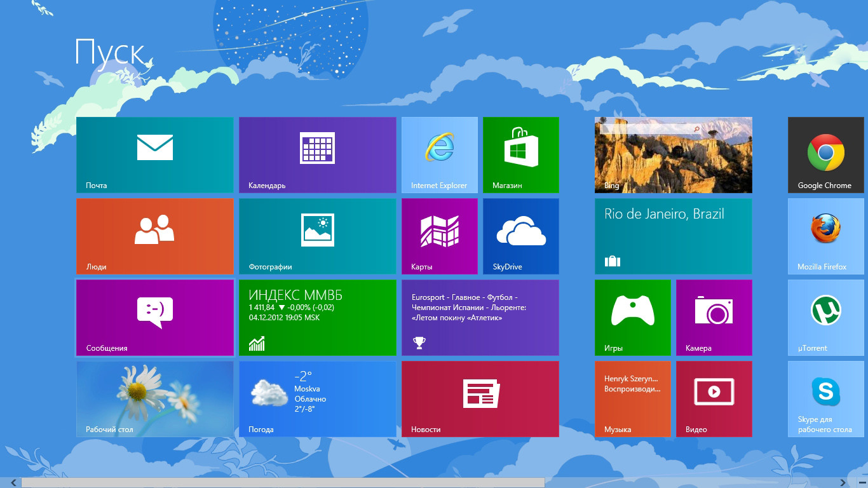Open the Eurosport football news headline tile
The image size is (868, 488).
[480, 317]
